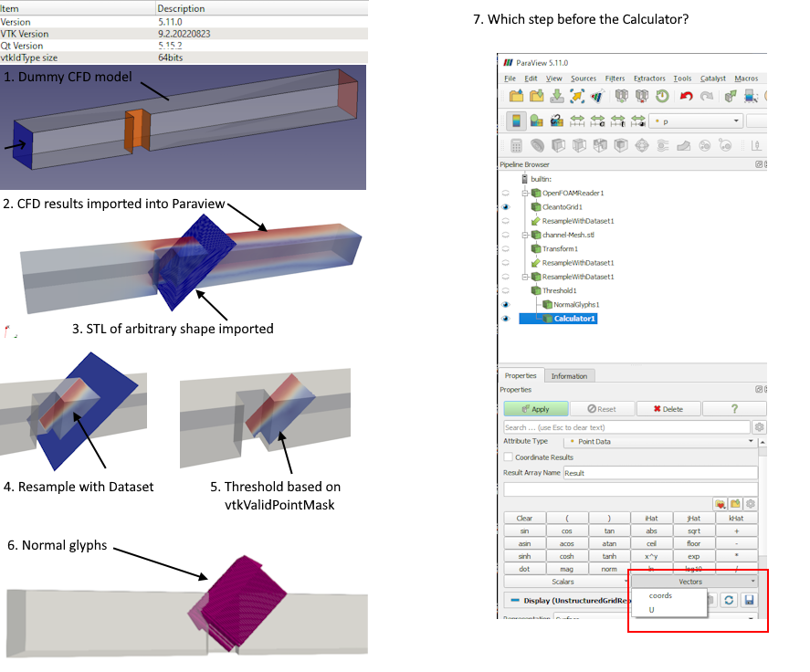Image resolution: width=810 pixels, height=672 pixels.
Task: Hide CleantoGrid1 using its eye icon
Action: click(x=505, y=207)
